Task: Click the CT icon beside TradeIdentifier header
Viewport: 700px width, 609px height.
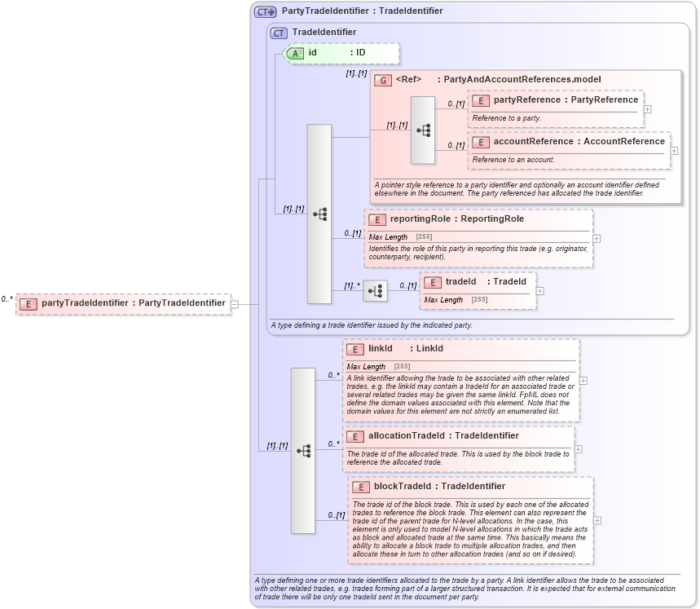Action: coord(279,33)
